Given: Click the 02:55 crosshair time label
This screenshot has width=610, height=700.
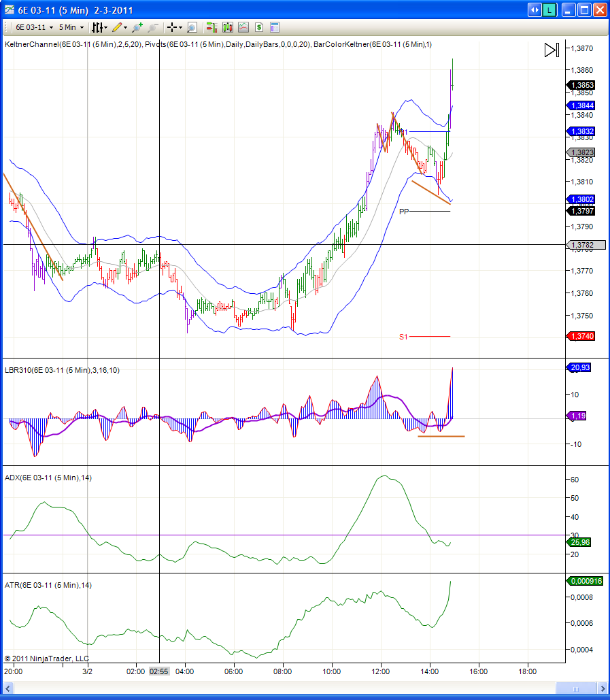Looking at the screenshot, I should pyautogui.click(x=159, y=671).
